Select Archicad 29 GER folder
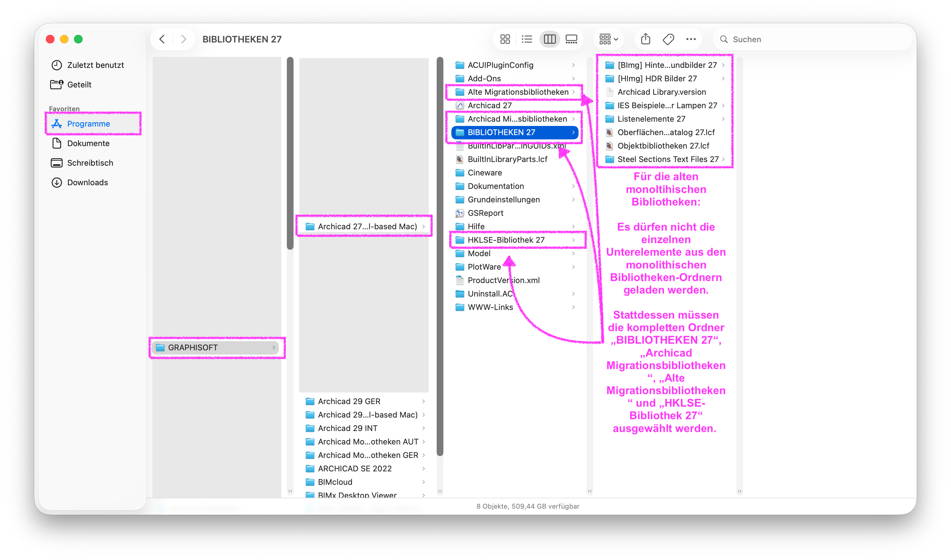This screenshot has height=560, width=951. 364,401
